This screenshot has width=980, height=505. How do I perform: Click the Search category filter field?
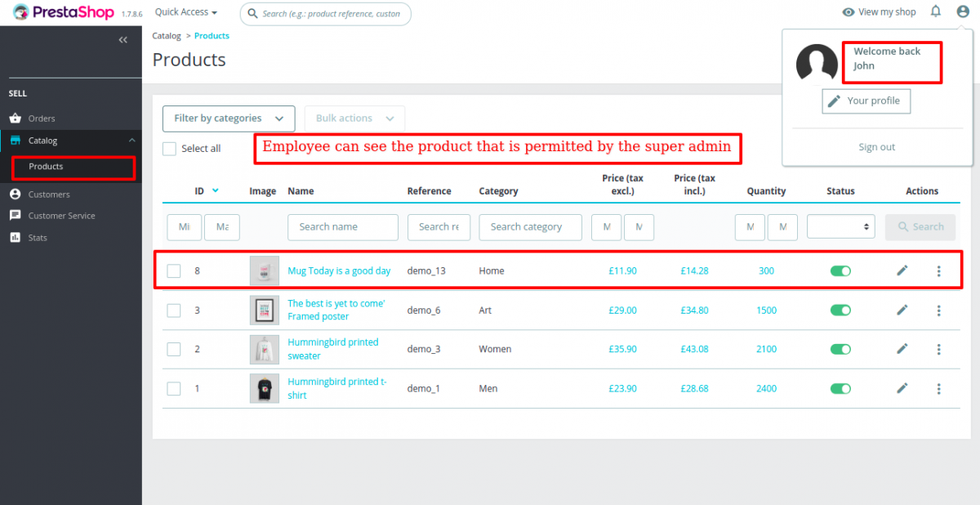pyautogui.click(x=530, y=226)
